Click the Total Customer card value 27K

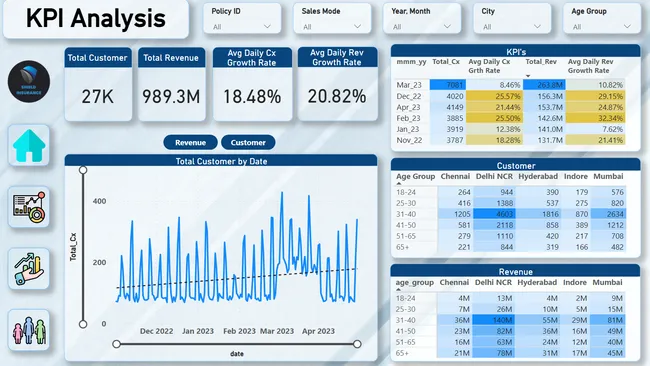tap(98, 97)
